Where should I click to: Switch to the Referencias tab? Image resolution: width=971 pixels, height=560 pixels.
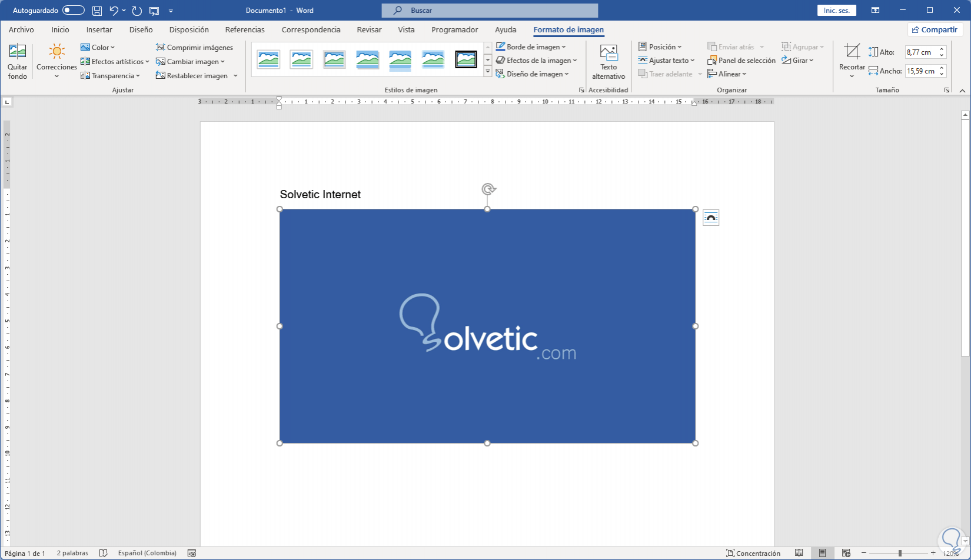245,30
